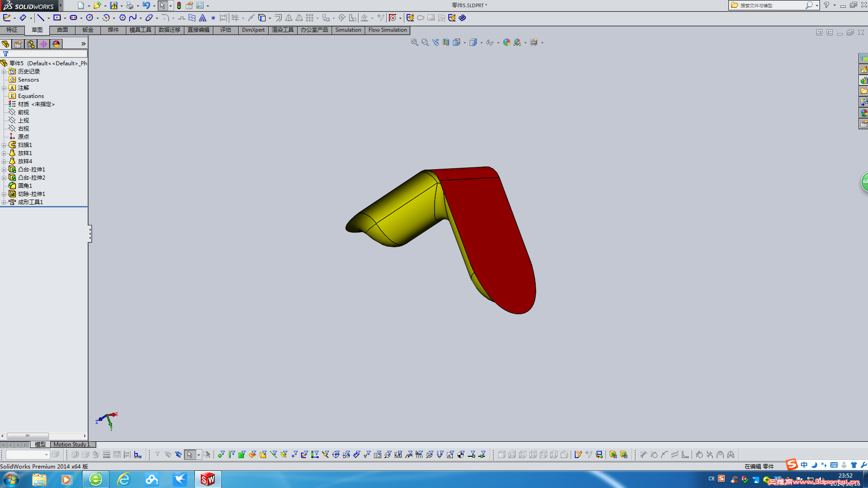Click the Zoom to Area icon

click(425, 42)
